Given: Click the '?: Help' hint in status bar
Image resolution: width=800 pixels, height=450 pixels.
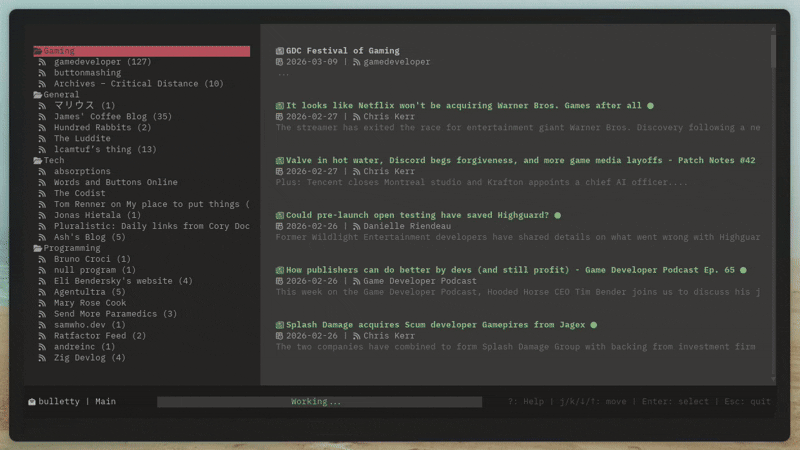Looking at the screenshot, I should pyautogui.click(x=526, y=402).
